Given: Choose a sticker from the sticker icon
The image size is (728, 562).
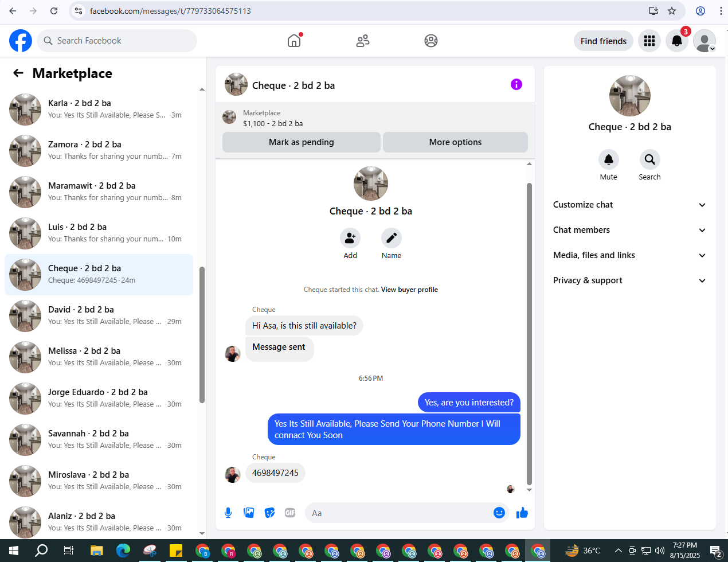Looking at the screenshot, I should click(x=269, y=513).
